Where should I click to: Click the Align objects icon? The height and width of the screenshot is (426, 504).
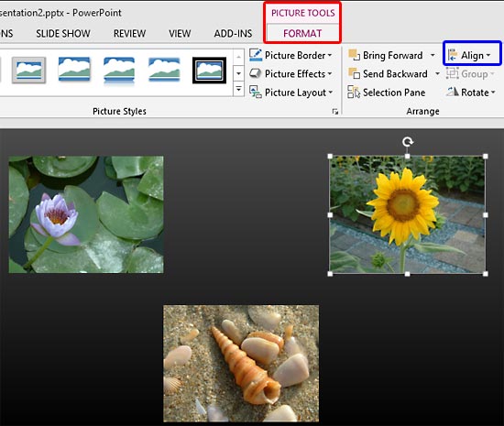coord(453,55)
